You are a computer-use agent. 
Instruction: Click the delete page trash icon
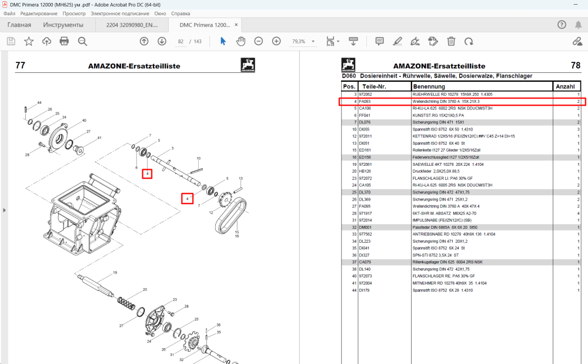point(451,41)
